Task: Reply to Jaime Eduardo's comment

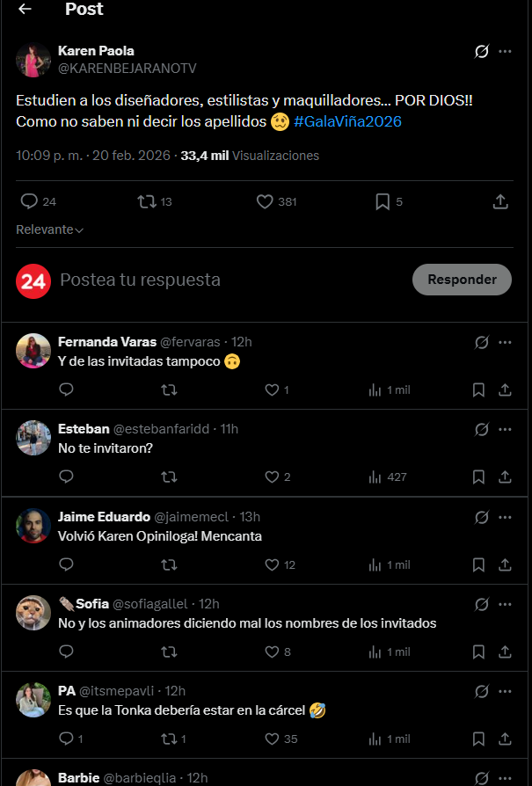Action: tap(66, 564)
